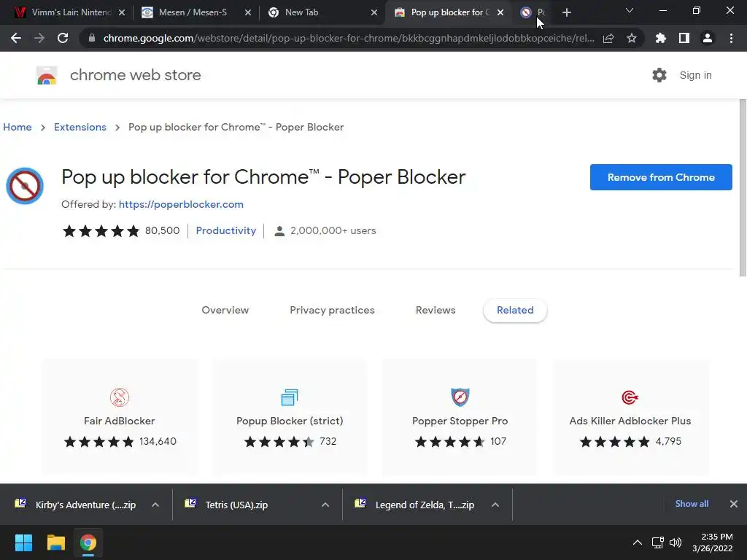Close the Mesen tab
Viewport: 747px width, 560px height.
(248, 12)
